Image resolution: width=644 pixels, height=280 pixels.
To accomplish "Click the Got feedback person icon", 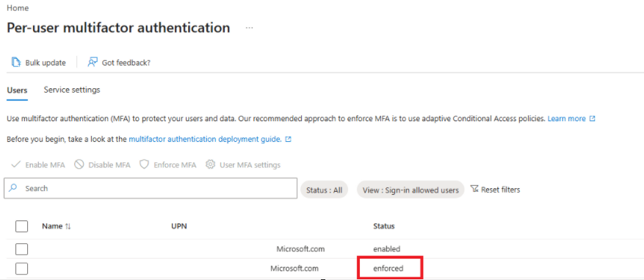I will point(93,62).
